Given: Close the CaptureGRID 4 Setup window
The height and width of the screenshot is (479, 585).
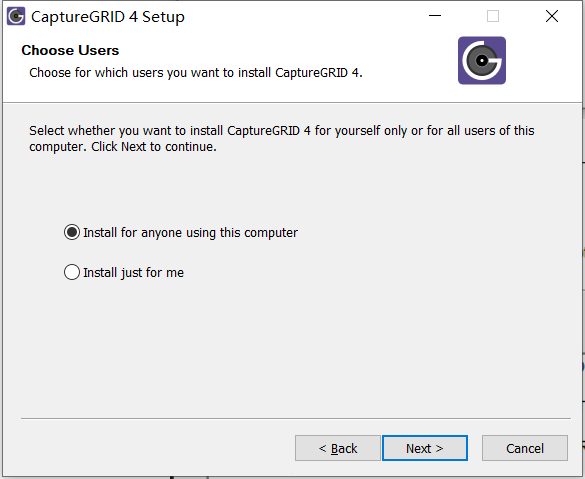Looking at the screenshot, I should pyautogui.click(x=552, y=16).
